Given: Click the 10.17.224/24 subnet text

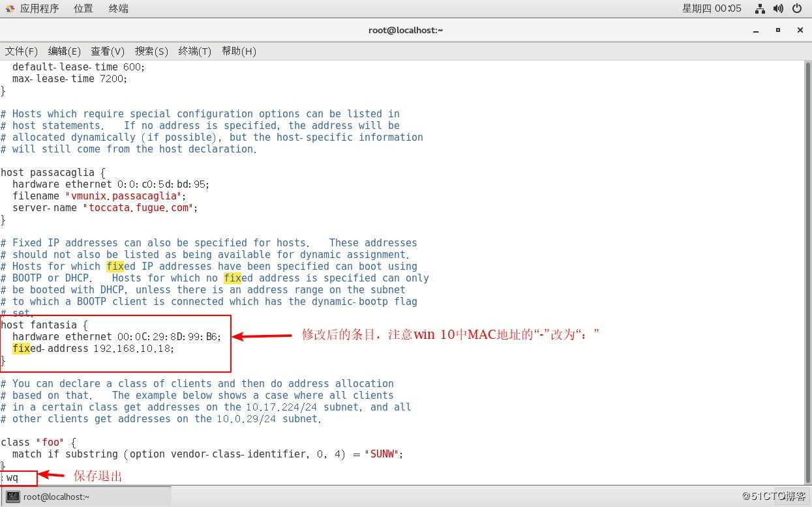Looking at the screenshot, I should (x=280, y=407).
